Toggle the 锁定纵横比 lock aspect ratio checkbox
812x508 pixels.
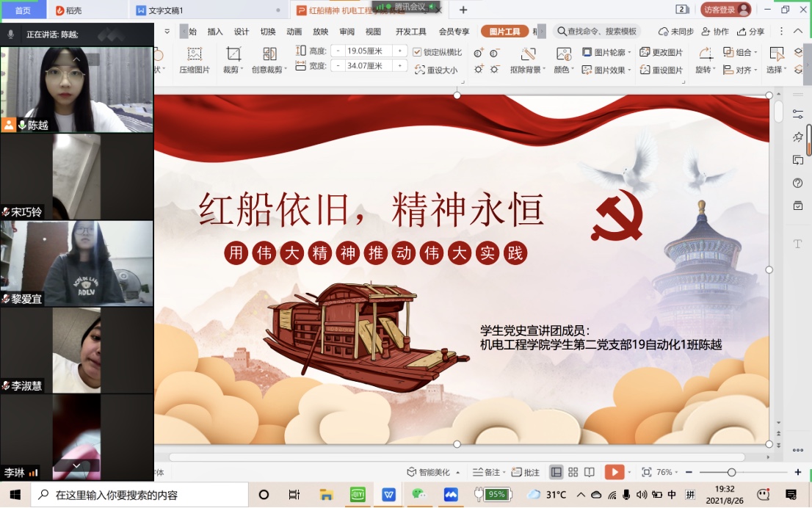tap(418, 52)
